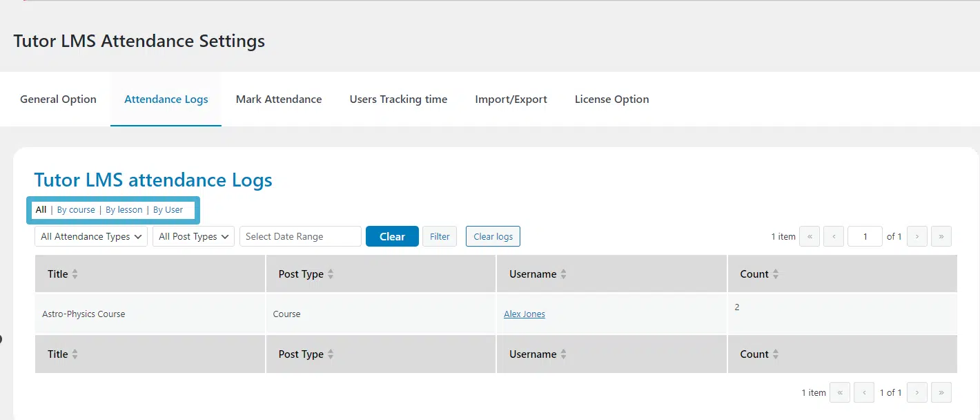Filter logs By course

76,210
